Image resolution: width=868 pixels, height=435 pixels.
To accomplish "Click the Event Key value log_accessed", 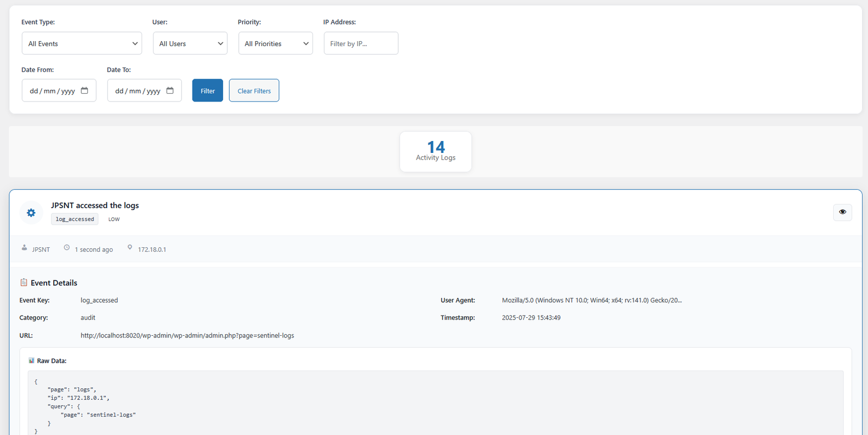I will [99, 300].
